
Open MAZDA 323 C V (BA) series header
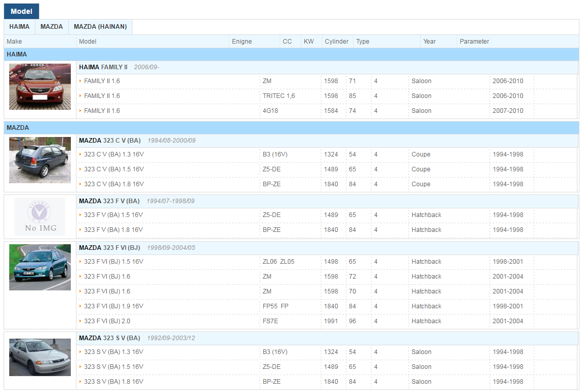[x=110, y=141]
